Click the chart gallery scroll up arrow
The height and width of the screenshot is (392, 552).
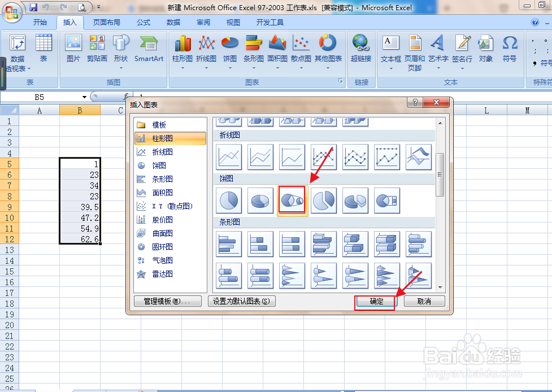440,123
